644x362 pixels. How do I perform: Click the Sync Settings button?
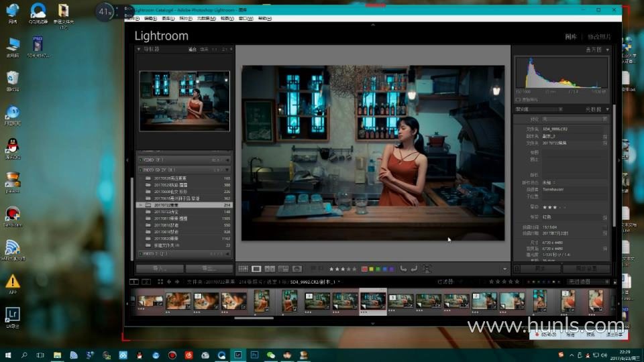[586, 268]
